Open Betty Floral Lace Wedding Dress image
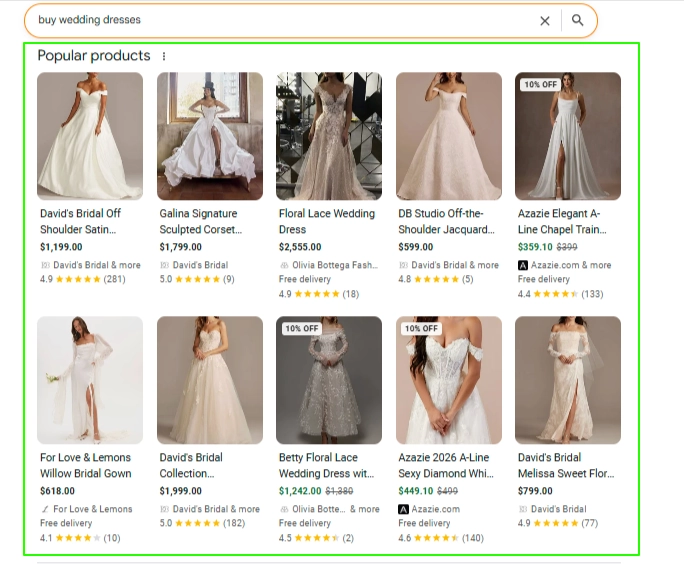 pos(329,380)
